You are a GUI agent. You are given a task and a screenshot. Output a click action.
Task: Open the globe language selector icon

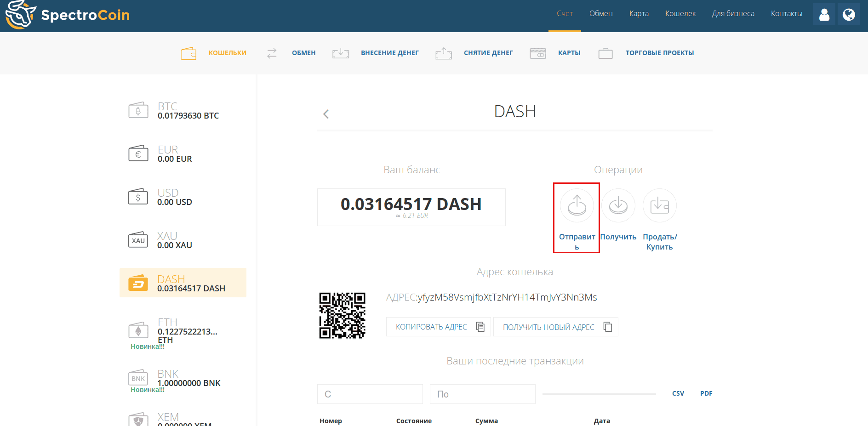pyautogui.click(x=849, y=14)
